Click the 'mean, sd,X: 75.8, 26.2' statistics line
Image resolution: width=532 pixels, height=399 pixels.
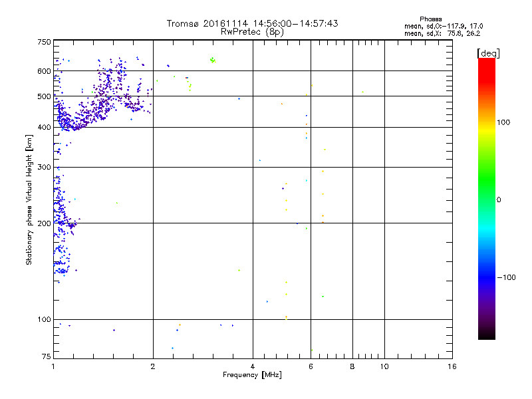(x=442, y=34)
